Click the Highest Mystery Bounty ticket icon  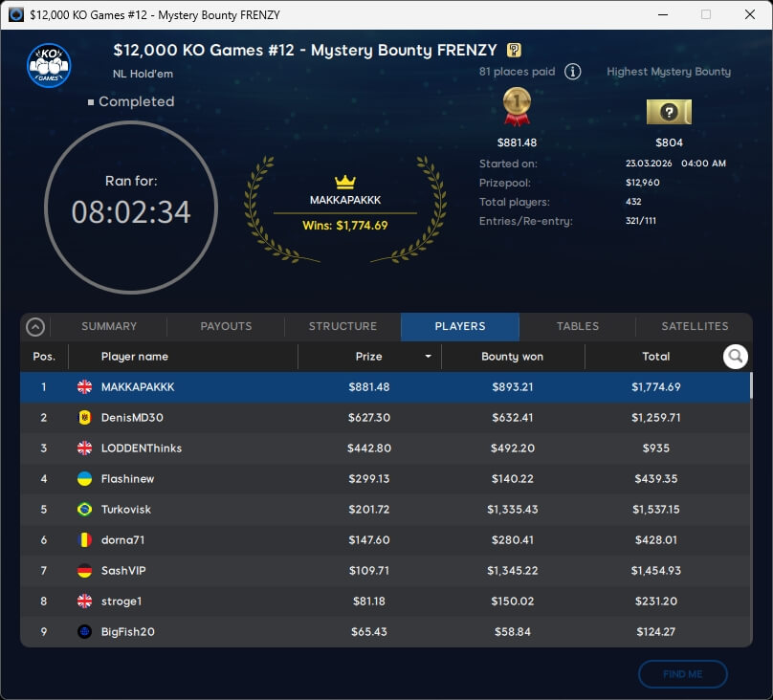coord(669,112)
